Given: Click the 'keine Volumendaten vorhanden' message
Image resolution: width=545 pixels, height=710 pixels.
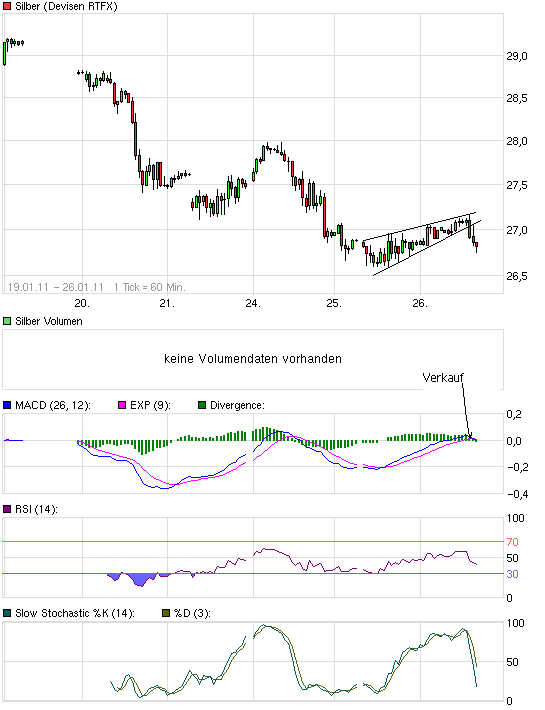Looking at the screenshot, I should (x=253, y=359).
